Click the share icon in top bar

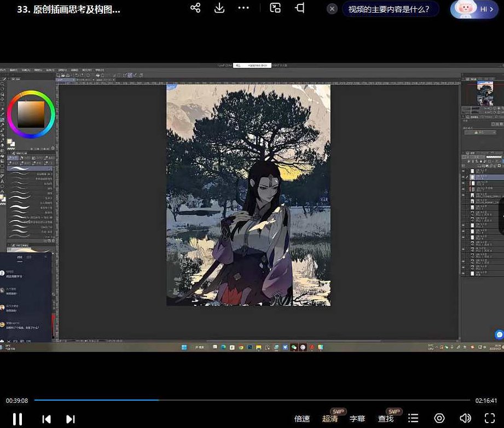pyautogui.click(x=195, y=8)
